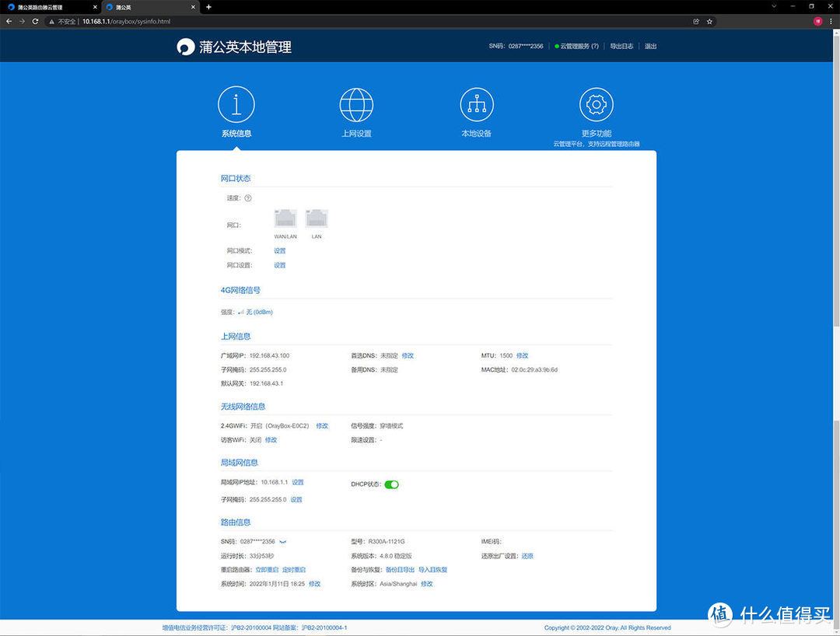Viewport: 840px width, 636px height.
Task: Click the LAN port icon
Action: pyautogui.click(x=317, y=218)
